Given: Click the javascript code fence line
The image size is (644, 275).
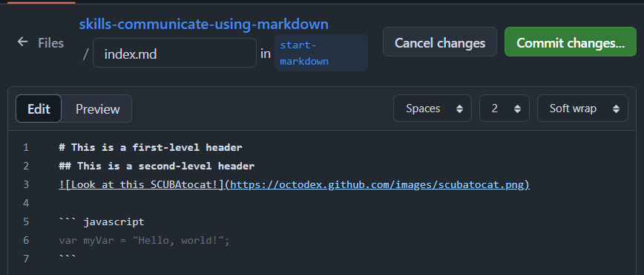Looking at the screenshot, I should click(x=102, y=222).
